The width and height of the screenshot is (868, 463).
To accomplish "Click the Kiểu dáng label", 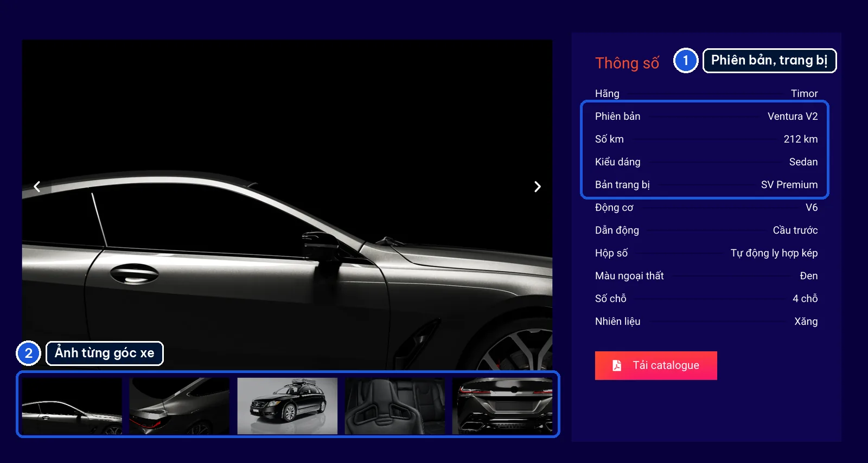I will coord(617,162).
